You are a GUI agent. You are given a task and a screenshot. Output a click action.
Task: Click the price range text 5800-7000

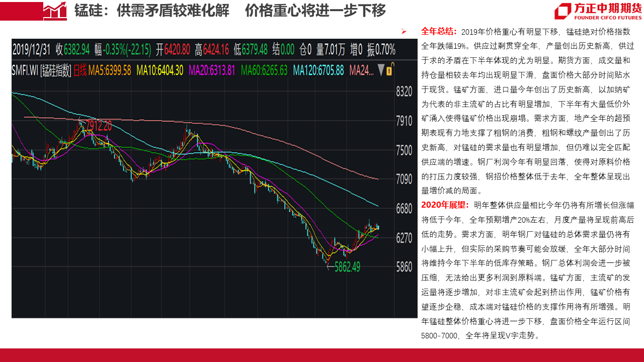[x=438, y=335]
